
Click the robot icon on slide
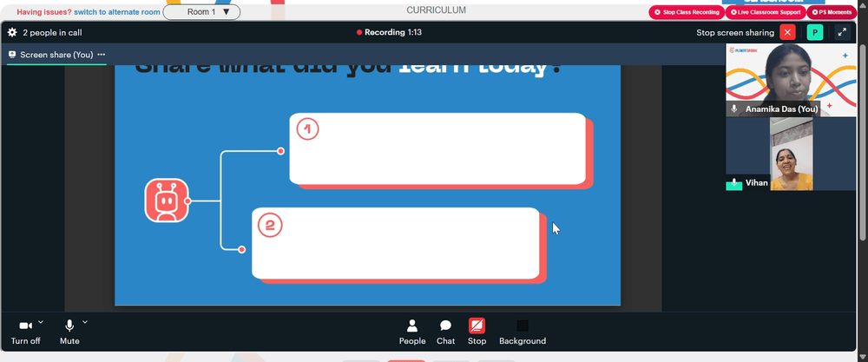167,201
